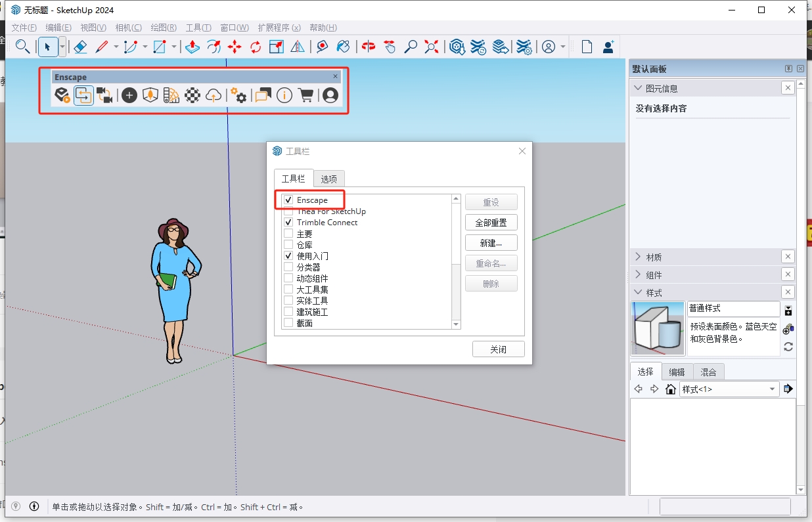Expand the 材质 panel section
This screenshot has width=812, height=522.
(637, 257)
